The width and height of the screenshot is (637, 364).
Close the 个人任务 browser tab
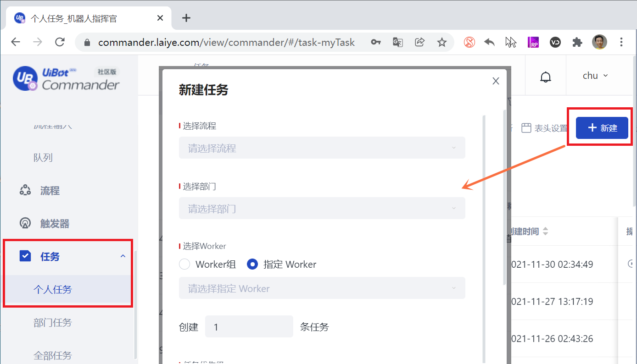pyautogui.click(x=160, y=18)
